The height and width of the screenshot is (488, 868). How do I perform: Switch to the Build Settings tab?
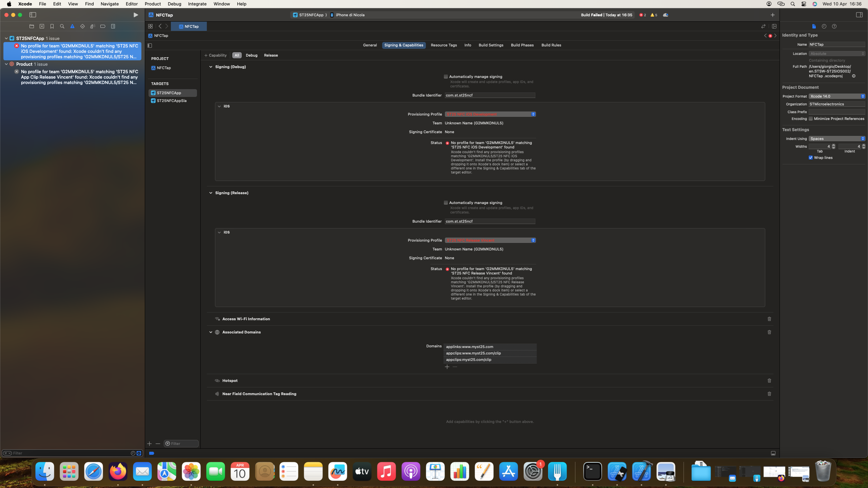coord(491,45)
